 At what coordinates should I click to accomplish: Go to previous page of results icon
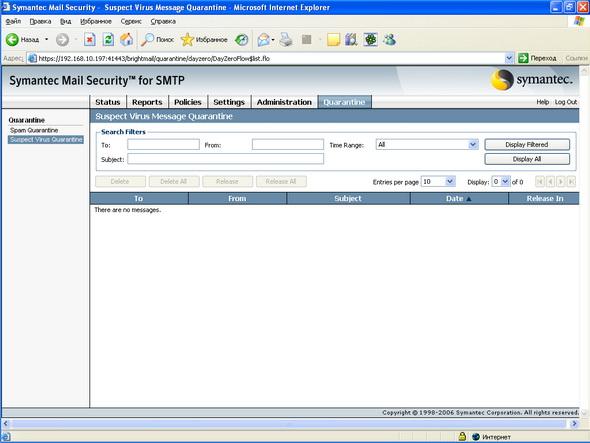550,182
